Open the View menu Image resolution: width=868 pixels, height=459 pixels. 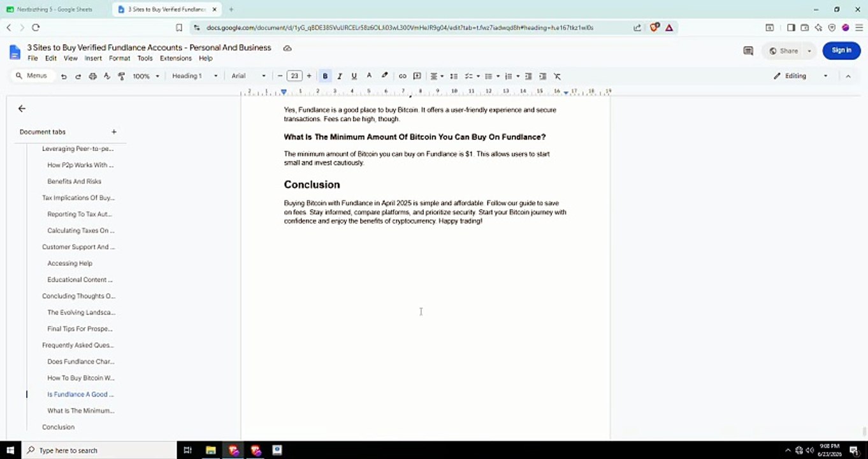click(71, 58)
